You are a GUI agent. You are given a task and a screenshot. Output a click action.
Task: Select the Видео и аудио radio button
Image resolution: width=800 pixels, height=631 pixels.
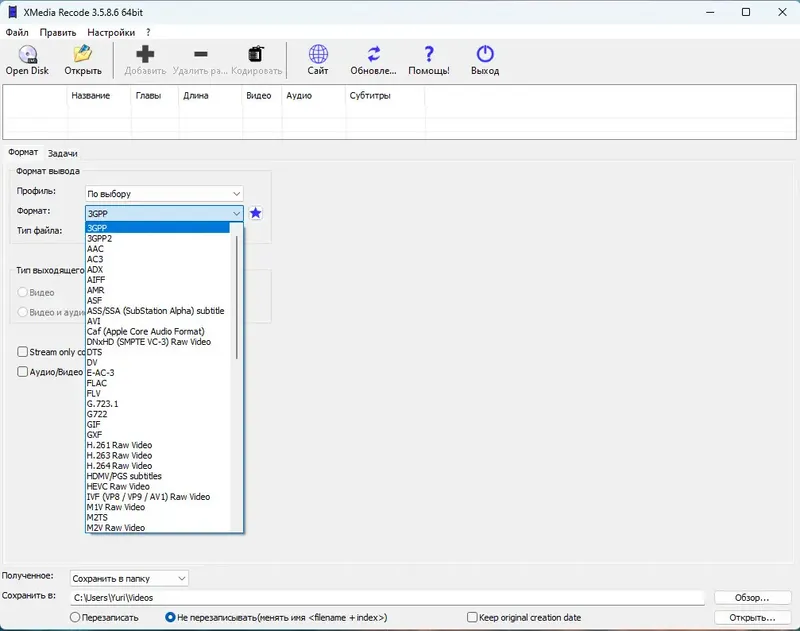click(x=22, y=312)
